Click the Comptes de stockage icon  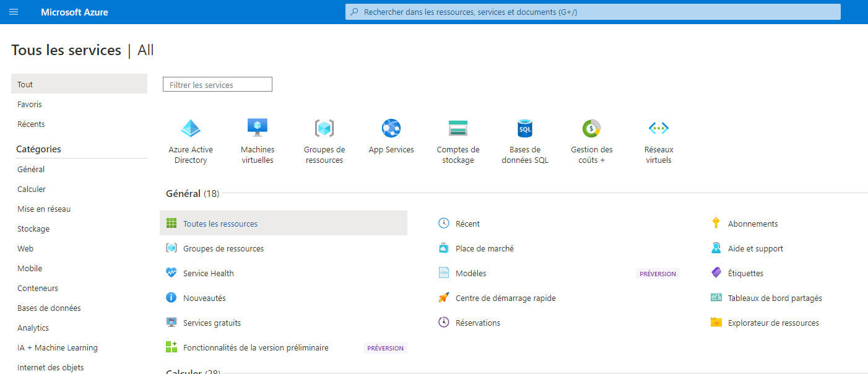(x=458, y=128)
